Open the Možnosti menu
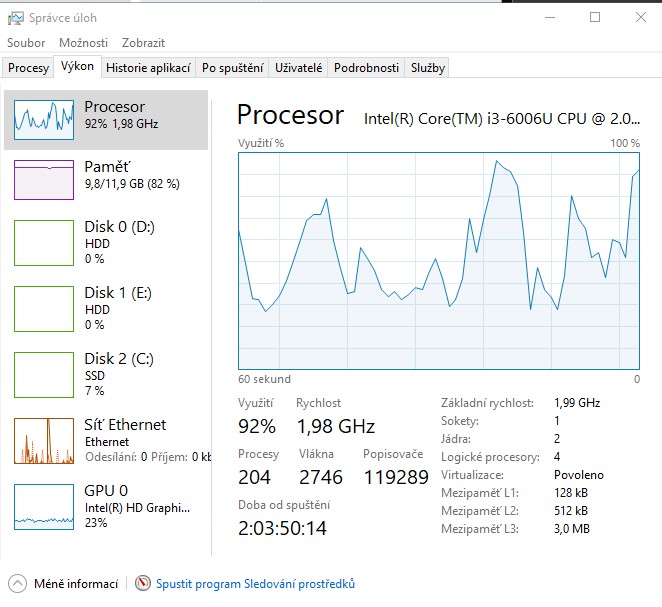This screenshot has height=607, width=662. [x=83, y=43]
